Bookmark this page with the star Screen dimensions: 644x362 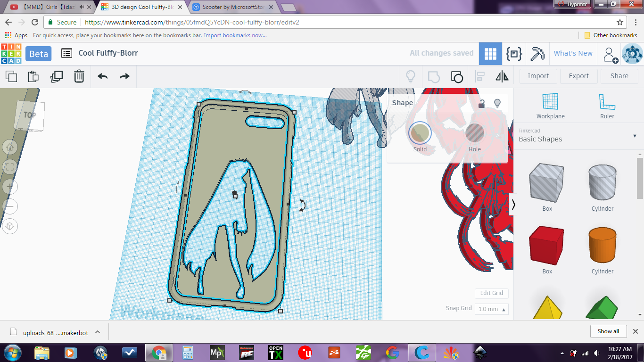620,22
